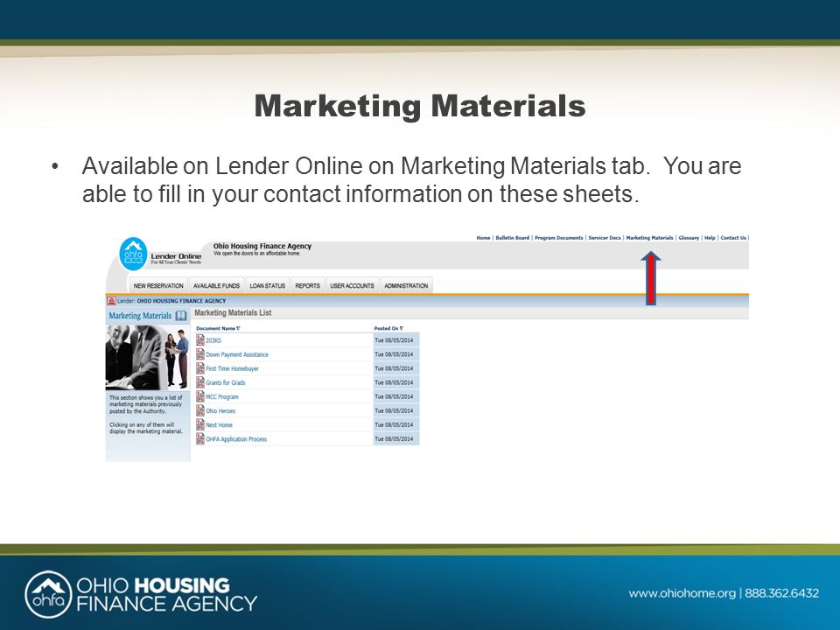The height and width of the screenshot is (630, 840).
Task: Open the Contact Us link
Action: coord(733,238)
